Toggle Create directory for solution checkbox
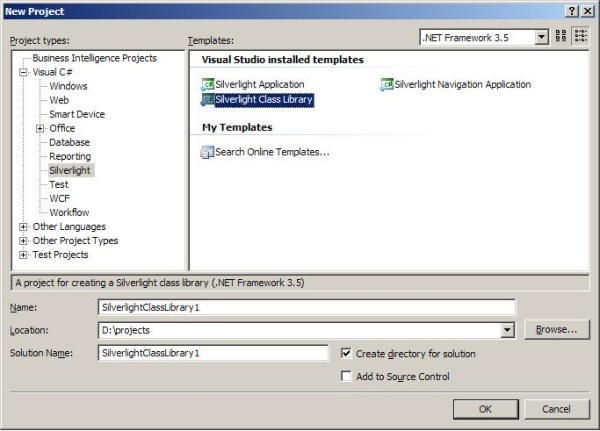Viewport: 600px width, 431px height. coord(346,353)
